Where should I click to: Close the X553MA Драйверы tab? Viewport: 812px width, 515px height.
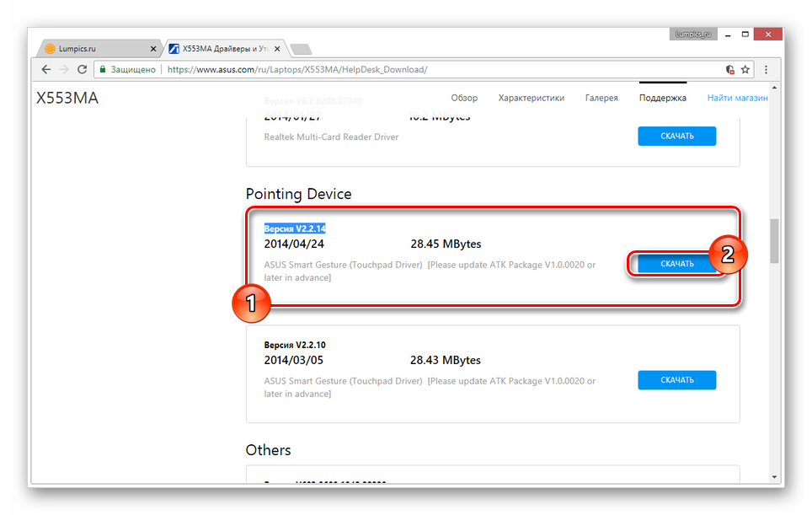(x=277, y=49)
